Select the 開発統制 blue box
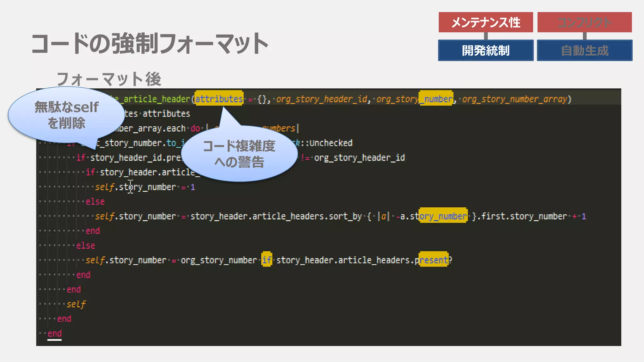Viewport: 644px width, 362px height. click(x=486, y=50)
